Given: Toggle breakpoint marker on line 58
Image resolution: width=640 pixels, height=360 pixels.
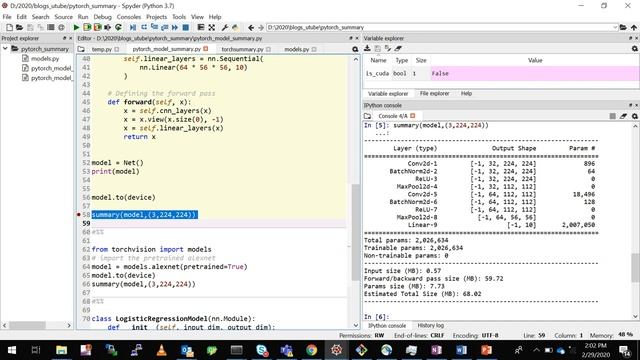Looking at the screenshot, I should pyautogui.click(x=79, y=214).
